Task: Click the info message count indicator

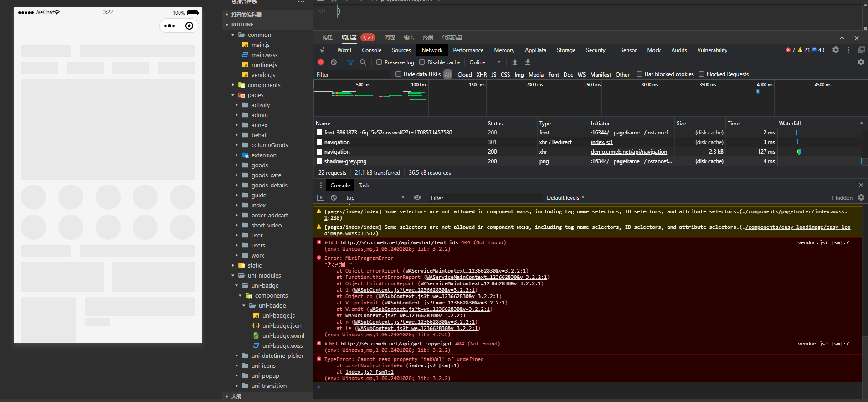Action: 818,50
